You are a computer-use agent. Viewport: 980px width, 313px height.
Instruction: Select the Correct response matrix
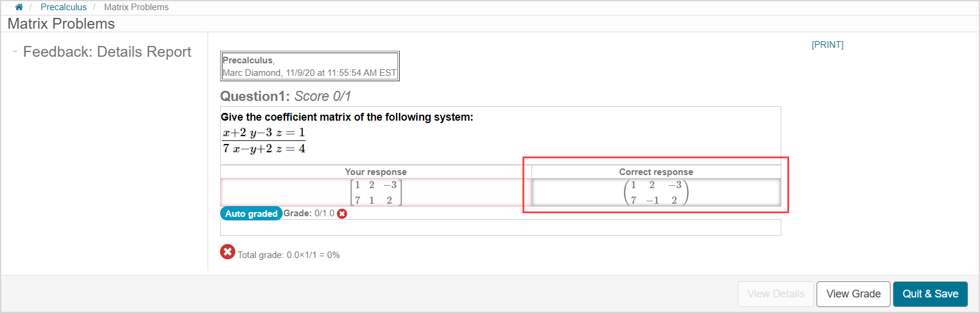pyautogui.click(x=656, y=192)
